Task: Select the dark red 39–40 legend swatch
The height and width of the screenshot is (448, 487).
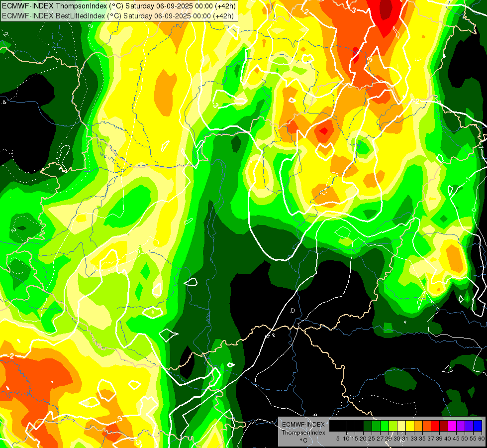Action: [444, 426]
